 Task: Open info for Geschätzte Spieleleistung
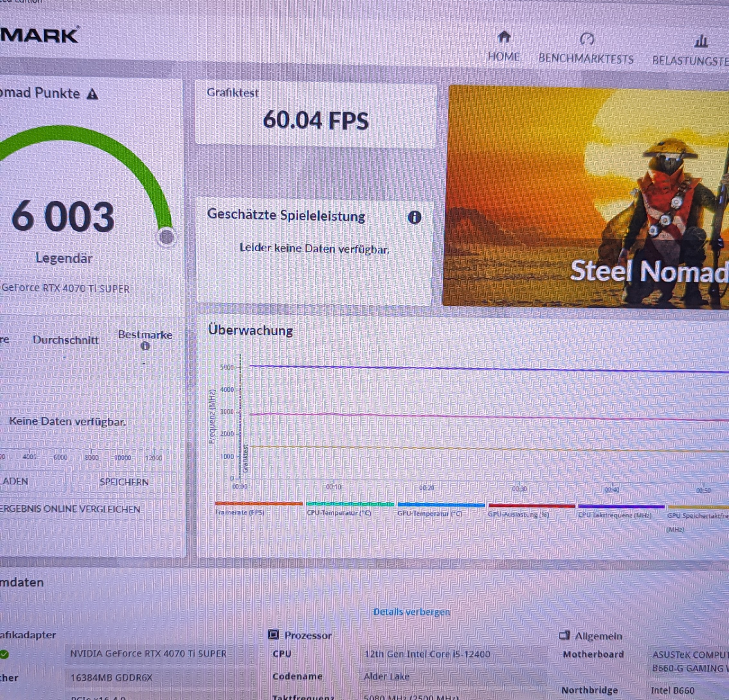click(x=415, y=218)
